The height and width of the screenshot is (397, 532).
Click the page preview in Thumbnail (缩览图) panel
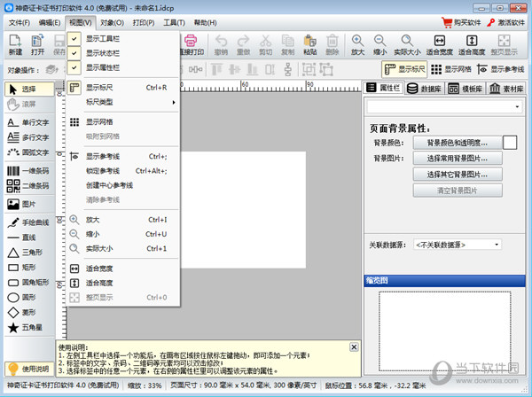pyautogui.click(x=445, y=331)
